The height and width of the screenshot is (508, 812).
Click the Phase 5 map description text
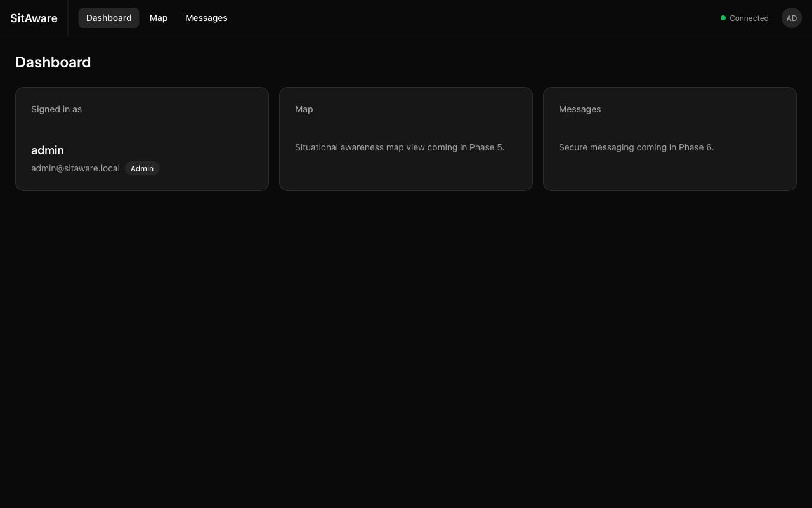(399, 147)
